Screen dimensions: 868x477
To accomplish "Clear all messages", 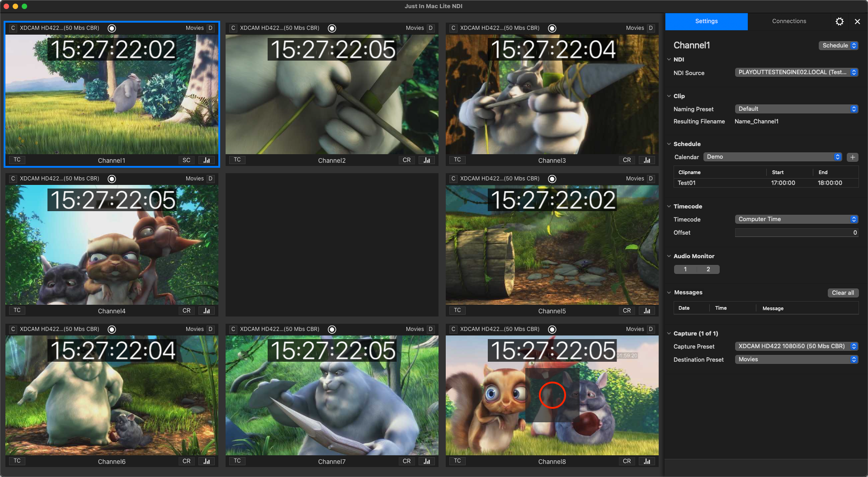I will click(x=843, y=293).
